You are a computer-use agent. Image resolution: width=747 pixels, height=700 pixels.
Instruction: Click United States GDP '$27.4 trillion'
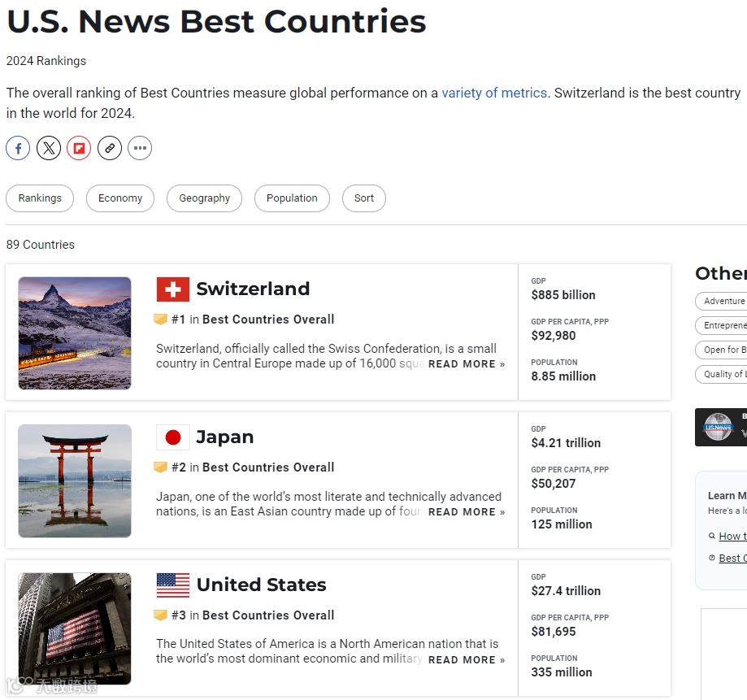coord(566,591)
